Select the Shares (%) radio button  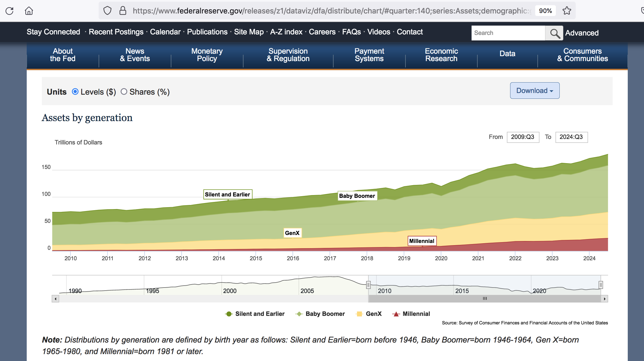[124, 92]
